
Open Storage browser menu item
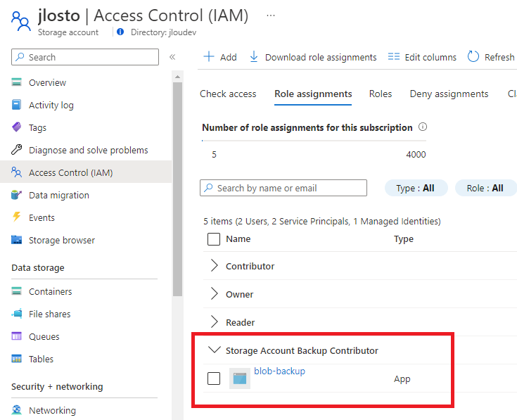[x=62, y=240]
